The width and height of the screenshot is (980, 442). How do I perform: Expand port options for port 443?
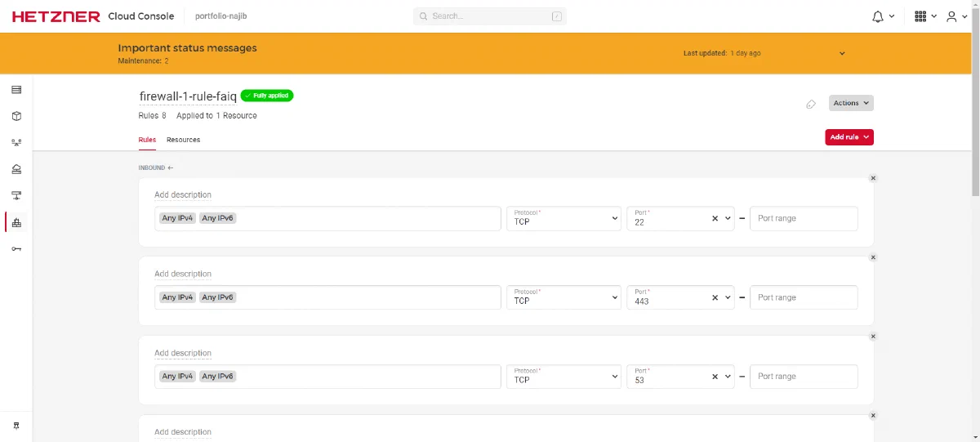pyautogui.click(x=728, y=297)
